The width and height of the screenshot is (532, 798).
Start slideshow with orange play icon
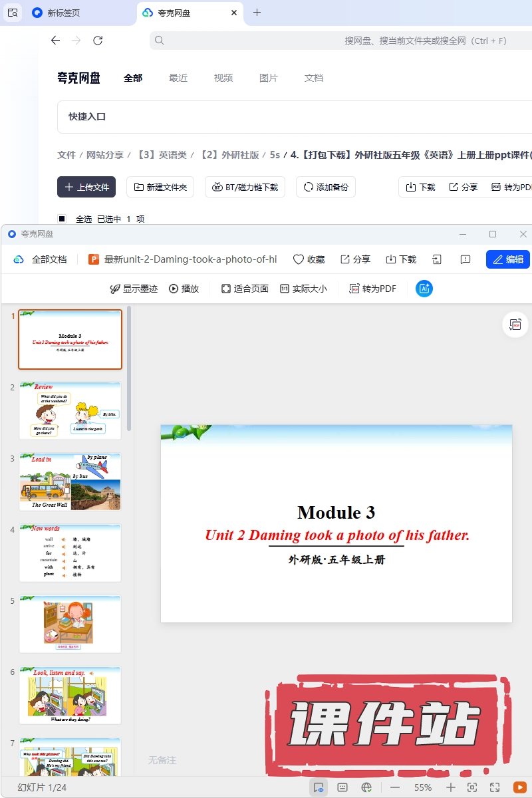(519, 787)
